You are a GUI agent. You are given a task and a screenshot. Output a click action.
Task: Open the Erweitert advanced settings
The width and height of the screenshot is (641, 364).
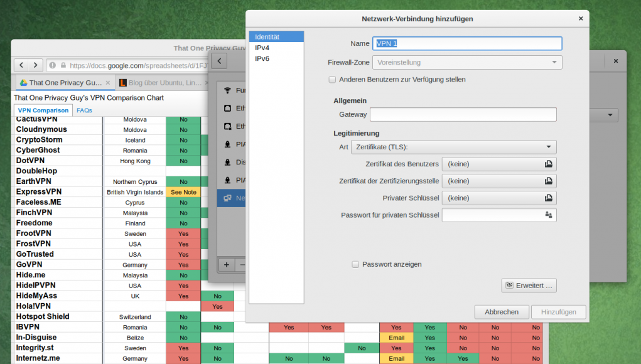pos(529,286)
